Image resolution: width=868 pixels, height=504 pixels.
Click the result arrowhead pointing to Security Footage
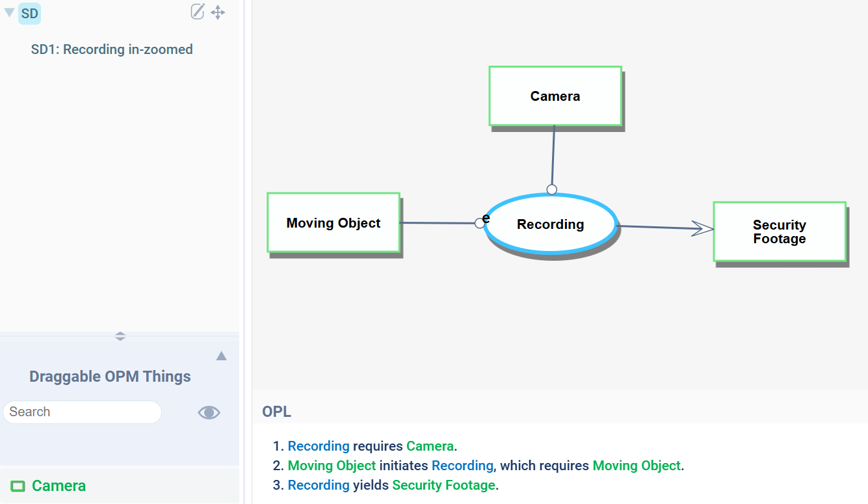703,228
